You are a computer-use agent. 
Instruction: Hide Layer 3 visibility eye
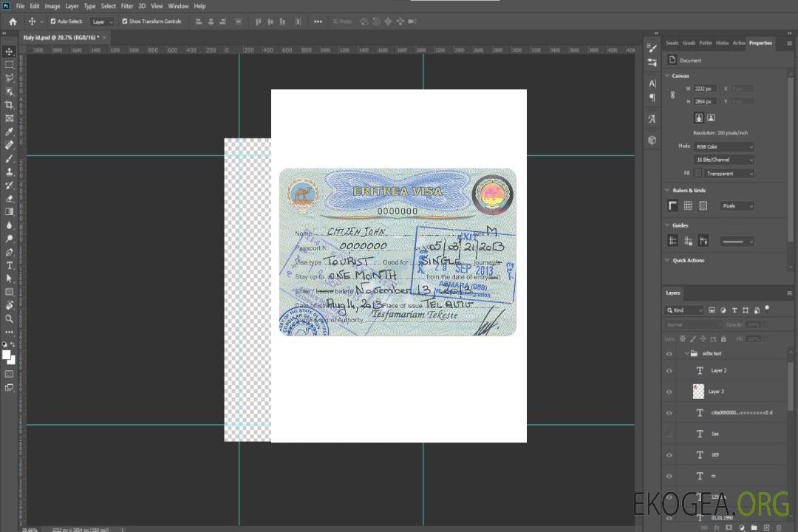pos(669,392)
